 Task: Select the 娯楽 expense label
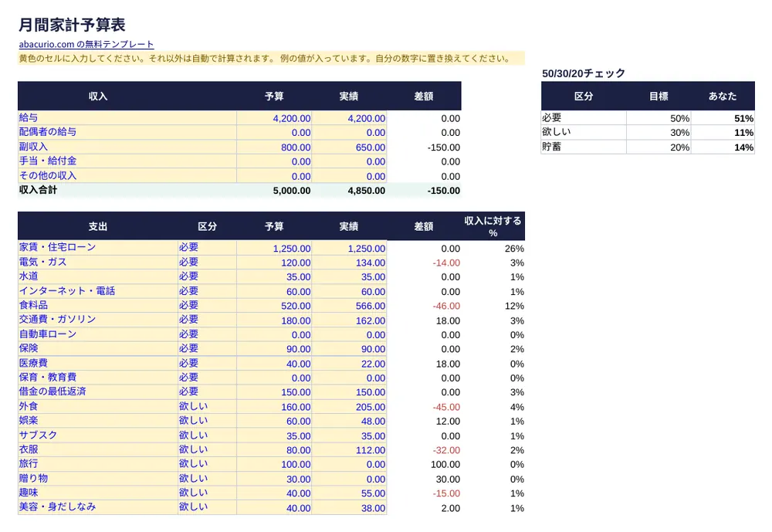[98, 421]
